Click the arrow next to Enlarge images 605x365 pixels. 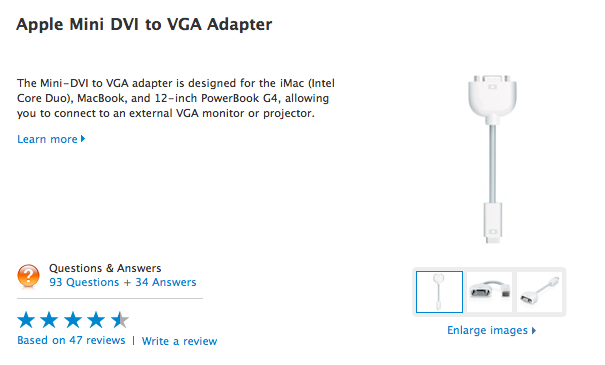pos(534,330)
